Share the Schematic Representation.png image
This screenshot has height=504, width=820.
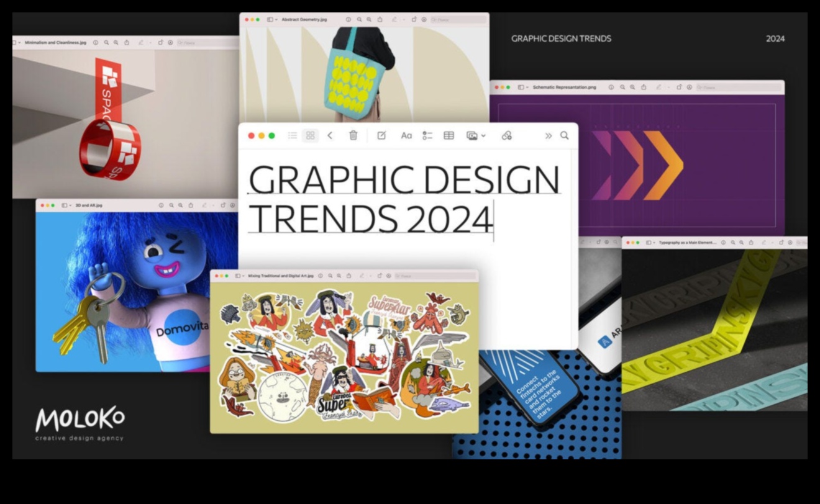(x=644, y=88)
